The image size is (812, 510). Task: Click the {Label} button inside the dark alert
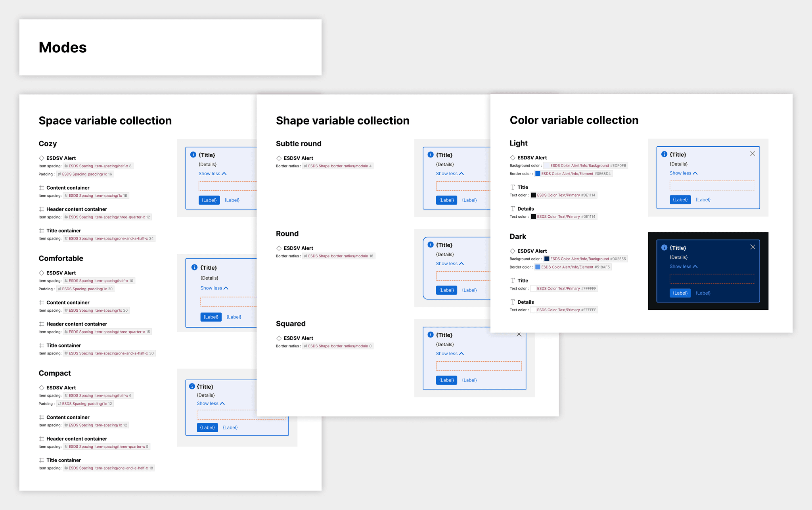[x=680, y=293]
